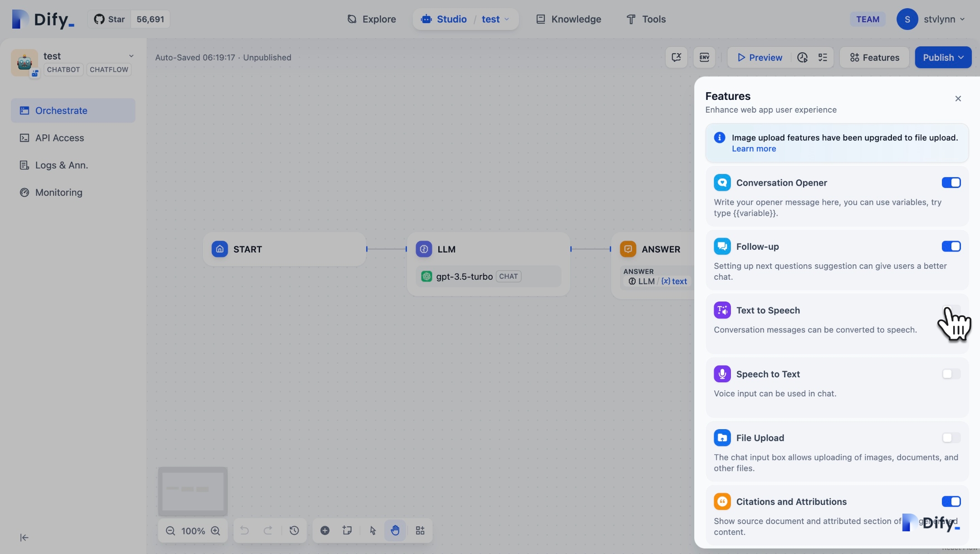Select the pointer mode cursor icon

pyautogui.click(x=373, y=531)
